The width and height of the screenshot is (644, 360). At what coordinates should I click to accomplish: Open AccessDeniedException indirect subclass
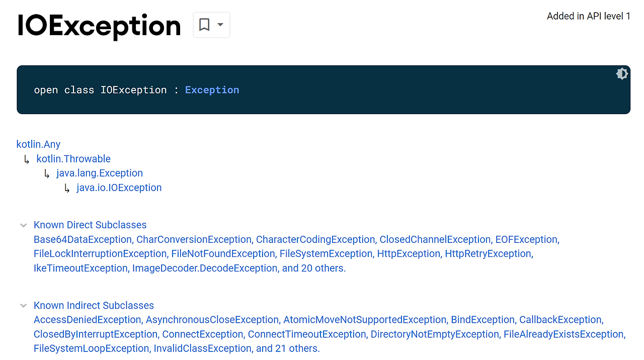(x=88, y=320)
